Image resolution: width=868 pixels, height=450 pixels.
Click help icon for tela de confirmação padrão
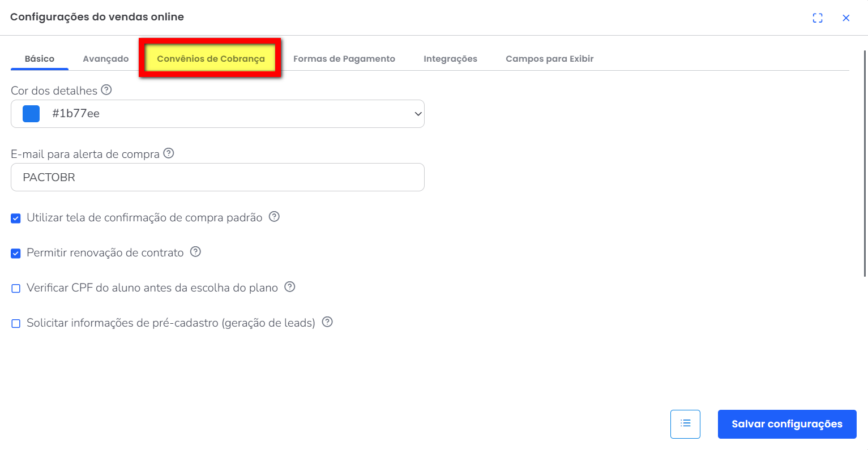click(x=274, y=217)
